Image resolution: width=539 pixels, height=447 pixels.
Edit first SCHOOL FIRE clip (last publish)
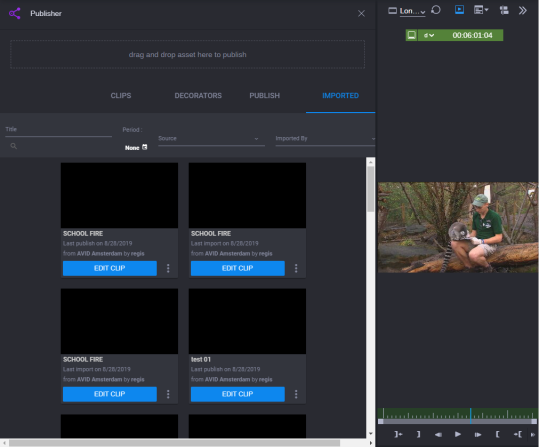[110, 268]
